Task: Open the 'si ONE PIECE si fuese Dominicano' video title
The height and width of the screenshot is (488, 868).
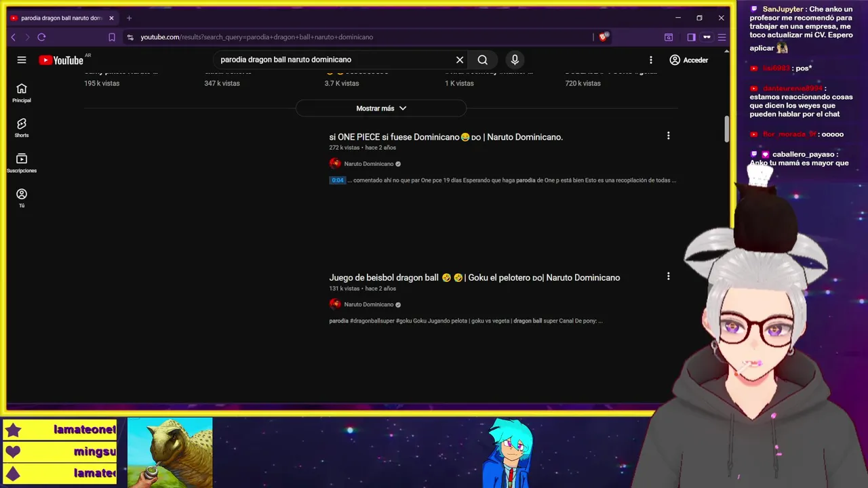Action: click(x=446, y=137)
